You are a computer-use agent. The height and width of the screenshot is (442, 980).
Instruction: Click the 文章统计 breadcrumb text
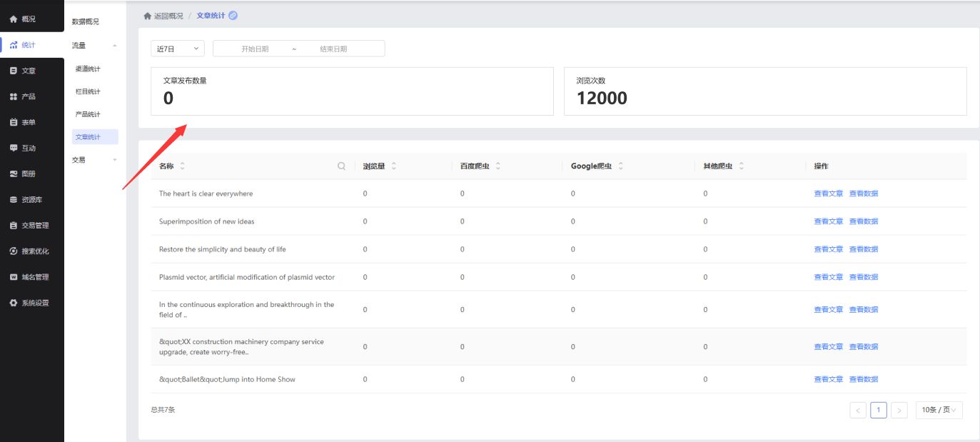(211, 16)
